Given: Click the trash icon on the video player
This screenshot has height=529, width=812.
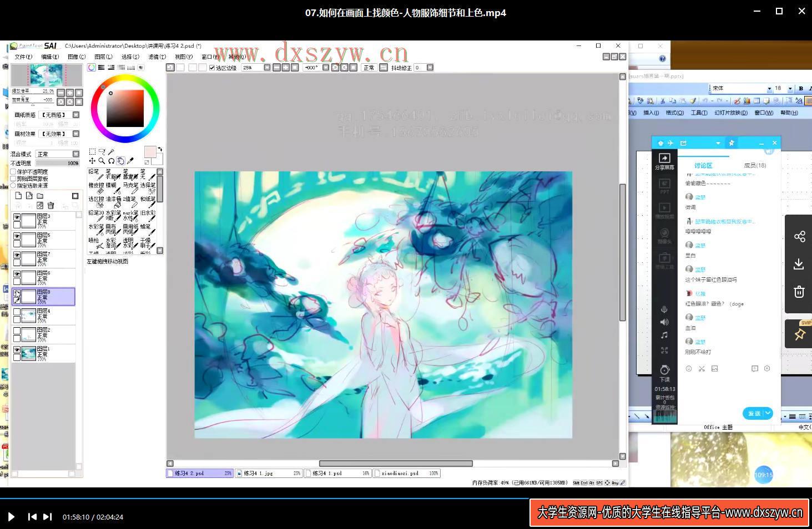Looking at the screenshot, I should [799, 292].
